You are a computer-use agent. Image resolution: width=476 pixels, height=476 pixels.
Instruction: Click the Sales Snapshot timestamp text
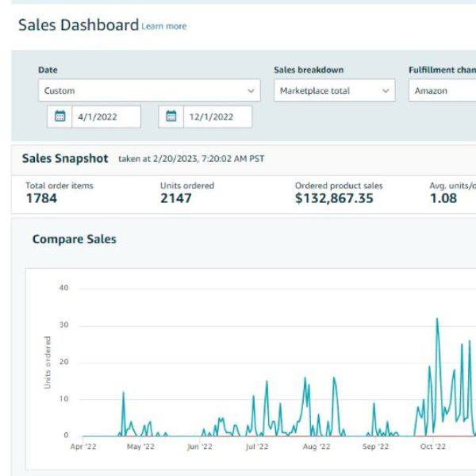pos(191,159)
